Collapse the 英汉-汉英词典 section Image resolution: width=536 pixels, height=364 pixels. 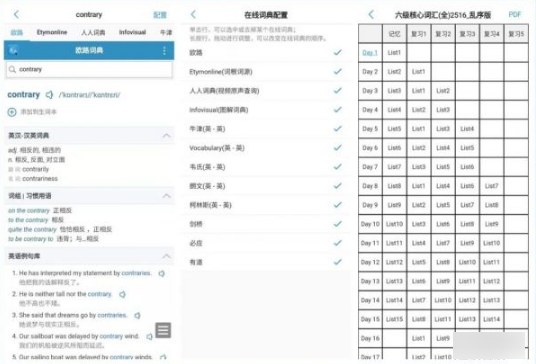[166, 136]
